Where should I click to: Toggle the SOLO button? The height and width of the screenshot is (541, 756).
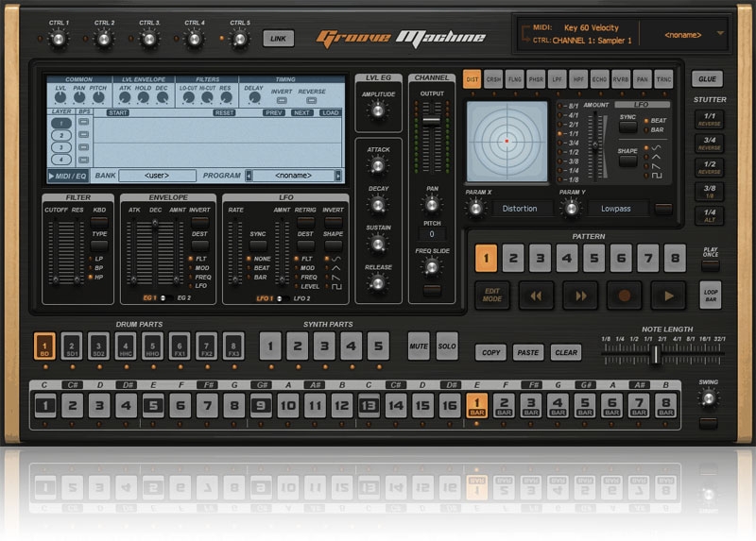pos(447,346)
